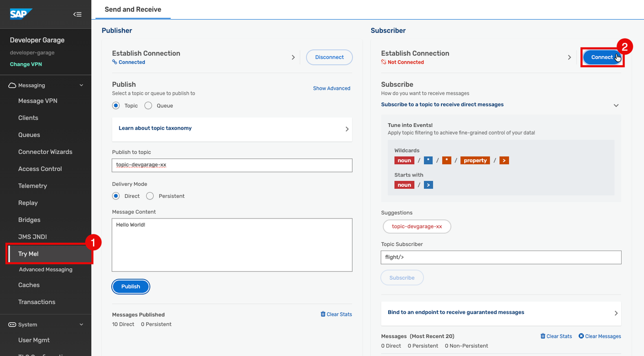Image resolution: width=644 pixels, height=356 pixels.
Task: Select Try Me! in sidebar
Action: [x=49, y=254]
